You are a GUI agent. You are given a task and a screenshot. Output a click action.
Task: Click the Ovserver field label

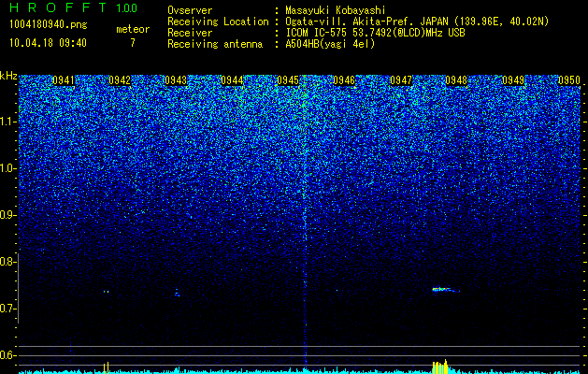pyautogui.click(x=190, y=10)
